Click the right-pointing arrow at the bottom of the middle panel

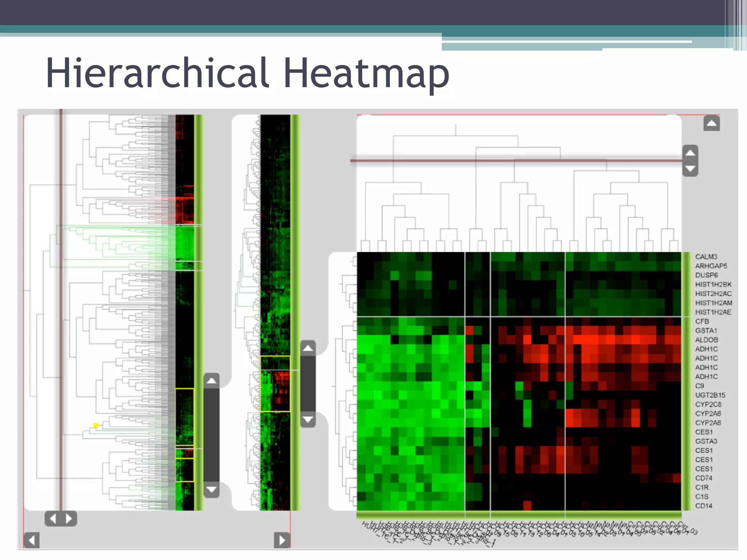(282, 540)
